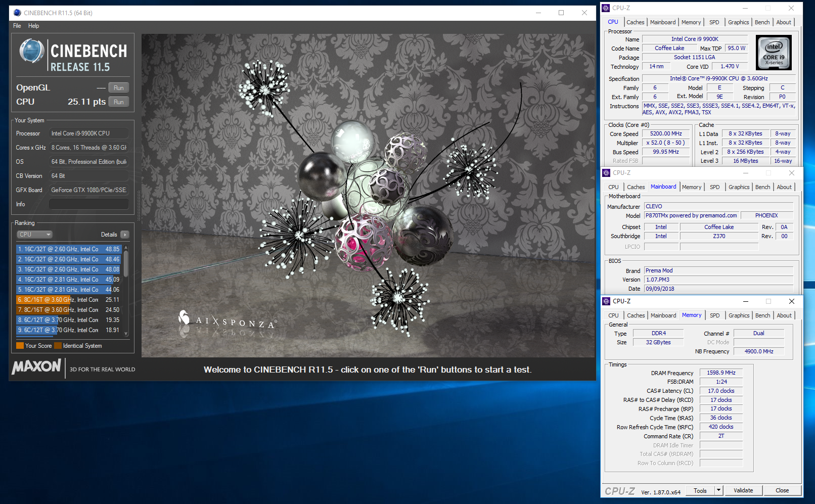Click the Command Rate value 2T
Screen dimensions: 815x504
point(721,436)
